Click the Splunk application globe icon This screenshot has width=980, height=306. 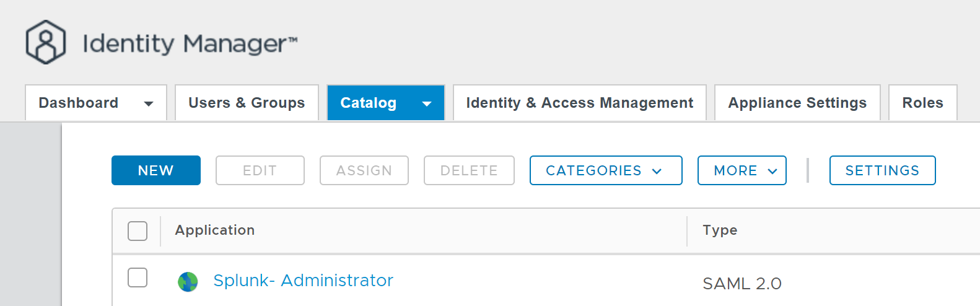click(188, 282)
